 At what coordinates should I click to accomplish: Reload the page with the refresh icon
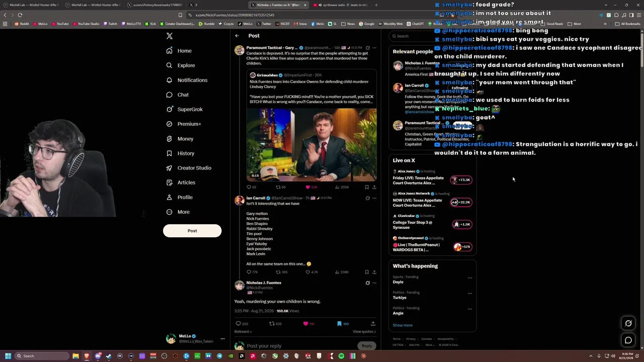pos(20,15)
